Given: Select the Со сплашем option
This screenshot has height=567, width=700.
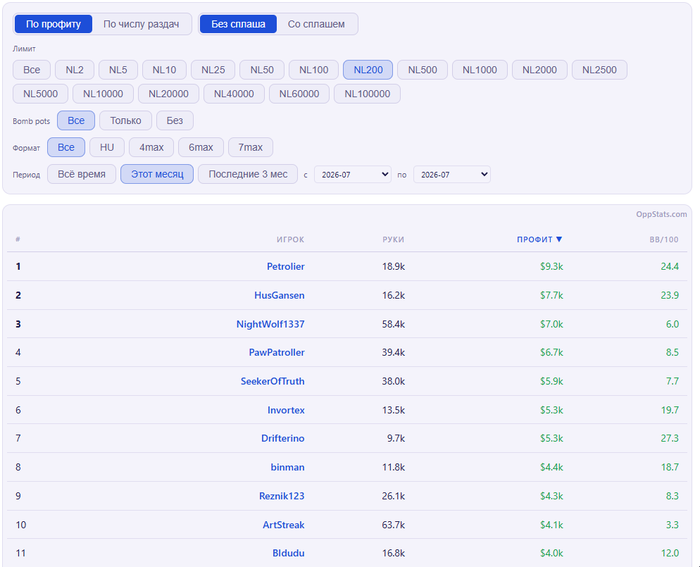Looking at the screenshot, I should 316,24.
